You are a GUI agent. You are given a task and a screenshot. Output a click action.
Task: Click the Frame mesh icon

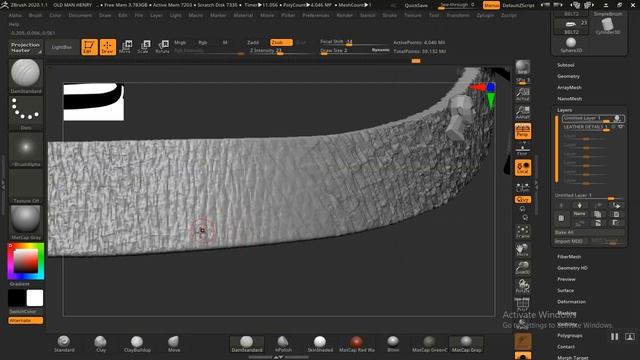[x=523, y=231]
